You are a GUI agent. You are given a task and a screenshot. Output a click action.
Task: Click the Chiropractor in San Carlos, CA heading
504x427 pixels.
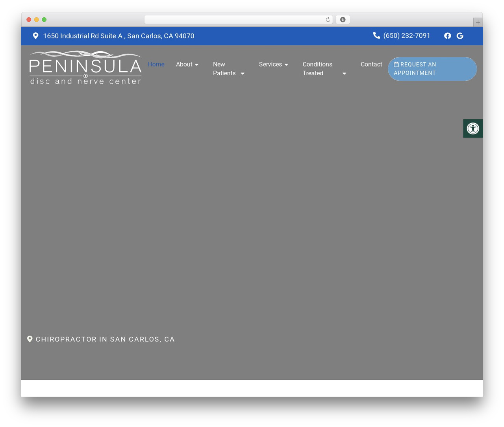pos(105,339)
